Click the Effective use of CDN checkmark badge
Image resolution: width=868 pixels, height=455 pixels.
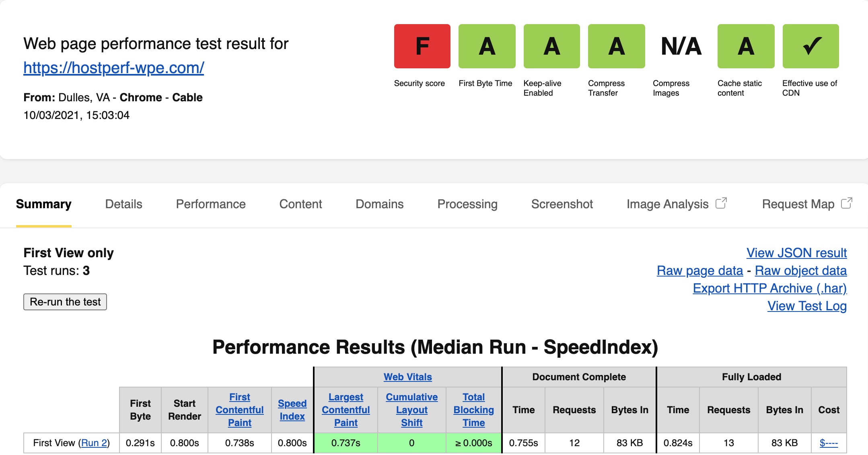coord(810,46)
